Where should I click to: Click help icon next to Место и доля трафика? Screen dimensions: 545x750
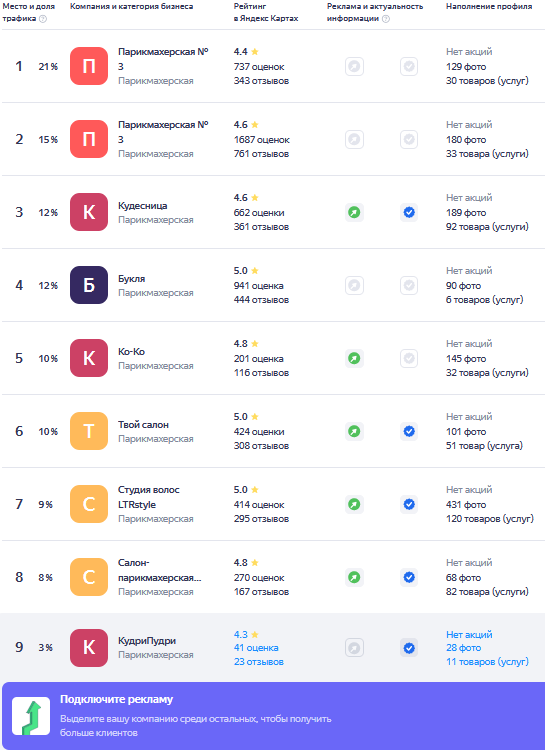click(x=43, y=19)
